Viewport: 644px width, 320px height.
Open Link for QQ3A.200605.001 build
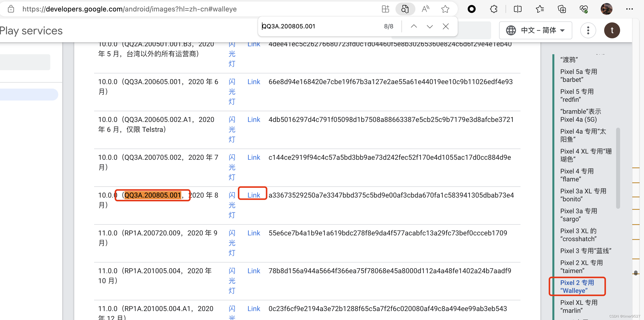pos(254,82)
